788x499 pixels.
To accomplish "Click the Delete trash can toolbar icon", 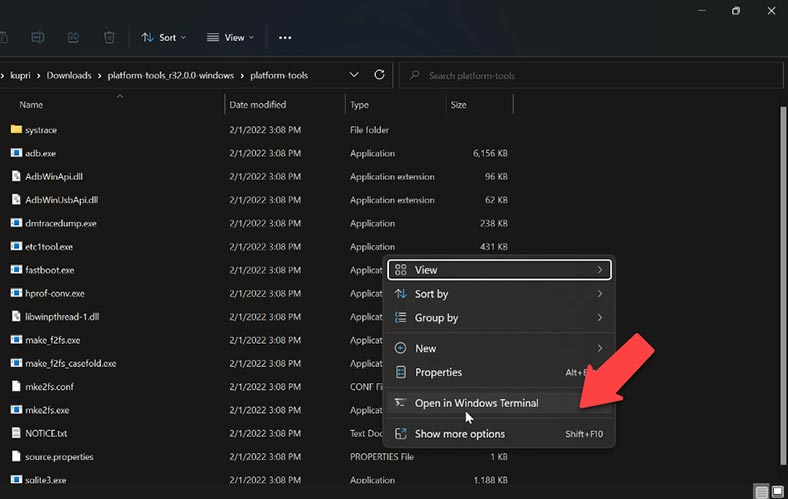I will tap(109, 37).
